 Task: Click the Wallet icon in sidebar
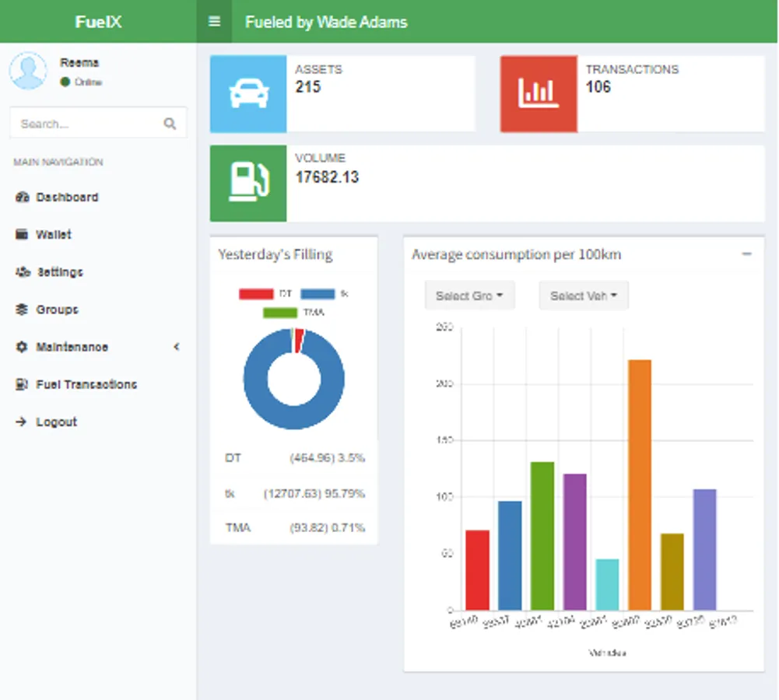click(x=21, y=234)
